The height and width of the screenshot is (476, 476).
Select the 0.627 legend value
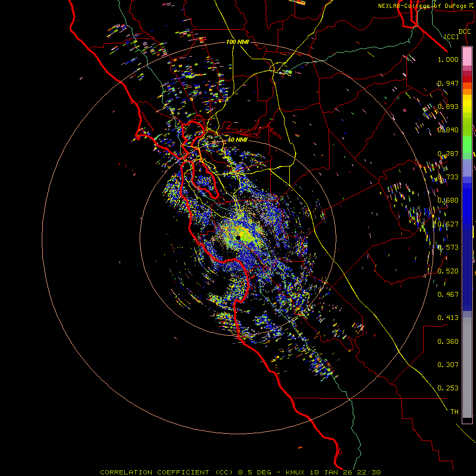coord(448,224)
